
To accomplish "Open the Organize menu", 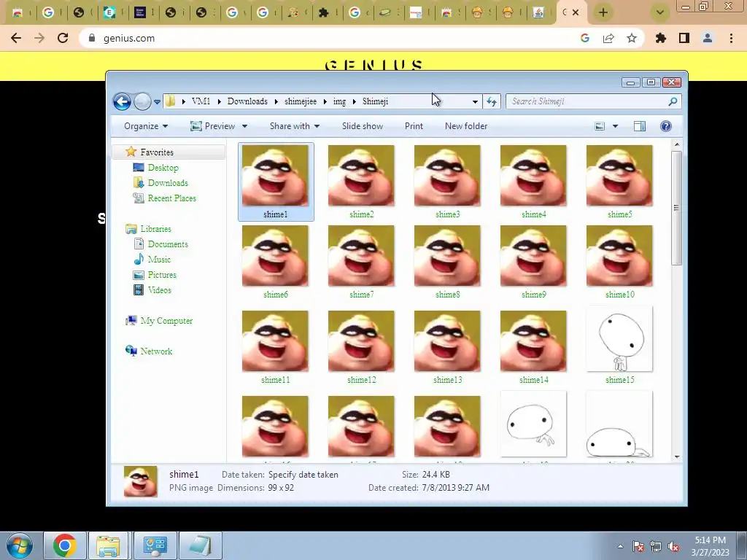I will pos(146,126).
